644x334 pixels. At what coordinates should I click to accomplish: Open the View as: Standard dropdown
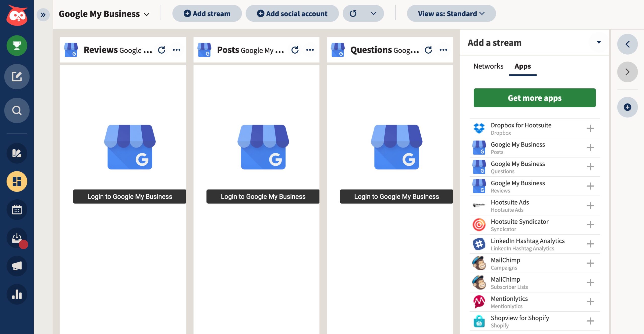click(x=451, y=14)
